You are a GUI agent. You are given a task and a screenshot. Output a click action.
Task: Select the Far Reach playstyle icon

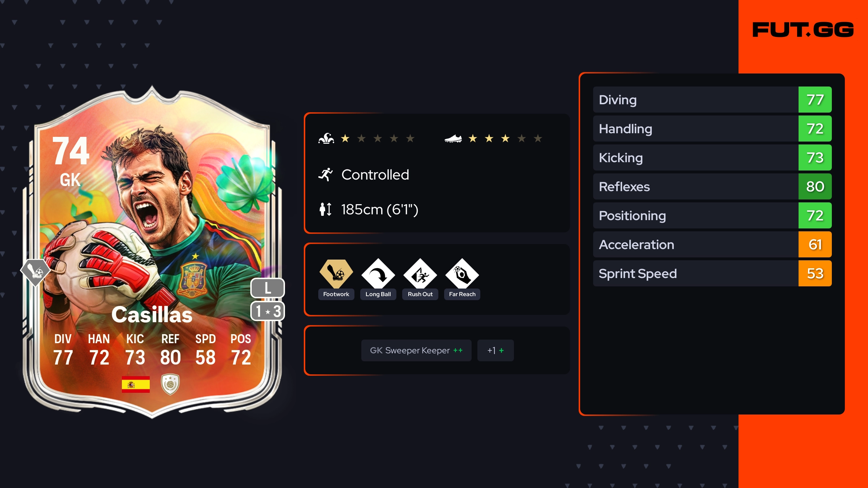pyautogui.click(x=462, y=274)
